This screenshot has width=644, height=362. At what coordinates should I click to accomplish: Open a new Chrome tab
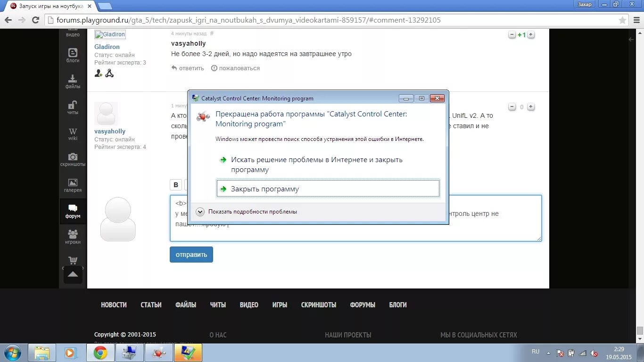pos(105,6)
